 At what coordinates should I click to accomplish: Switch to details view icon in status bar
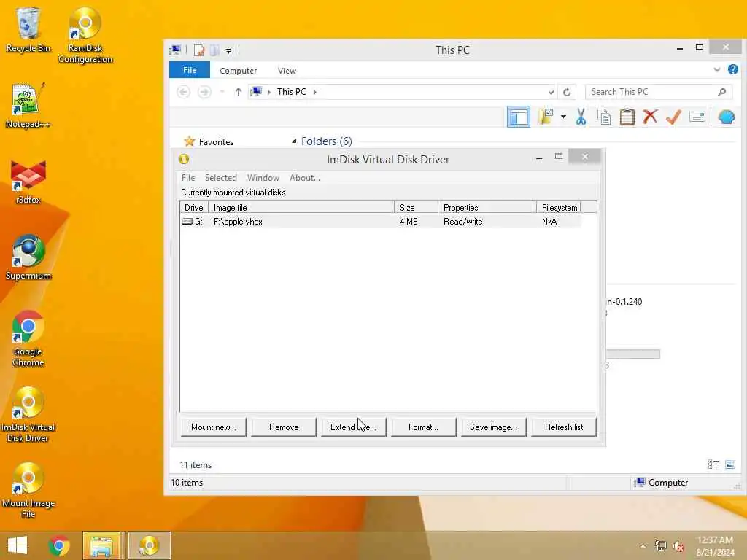coord(713,464)
